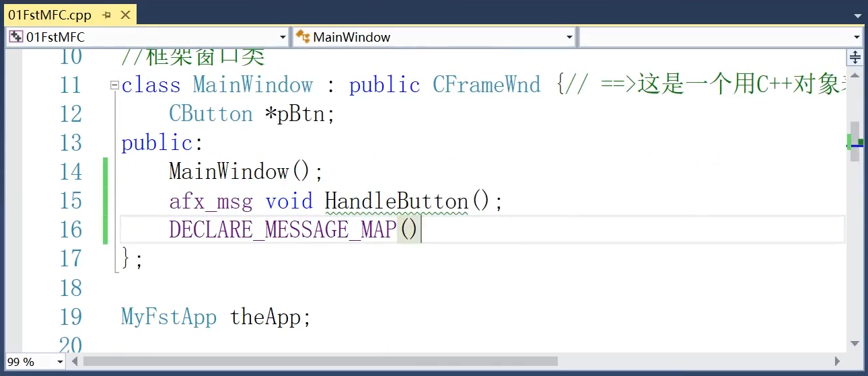
Task: Click the MainWindow class icon
Action: tap(303, 37)
